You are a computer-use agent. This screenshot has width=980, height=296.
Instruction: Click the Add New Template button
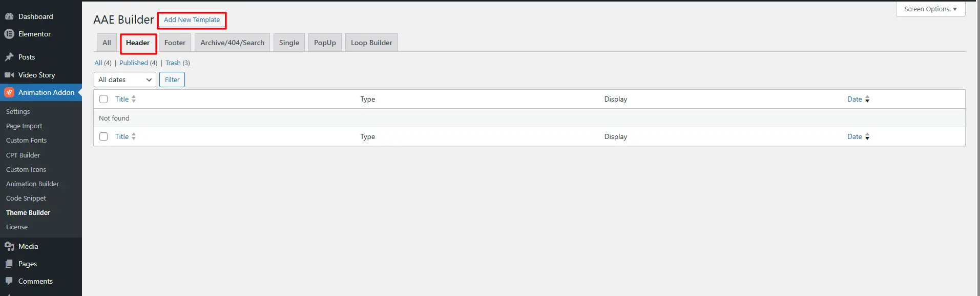(192, 20)
